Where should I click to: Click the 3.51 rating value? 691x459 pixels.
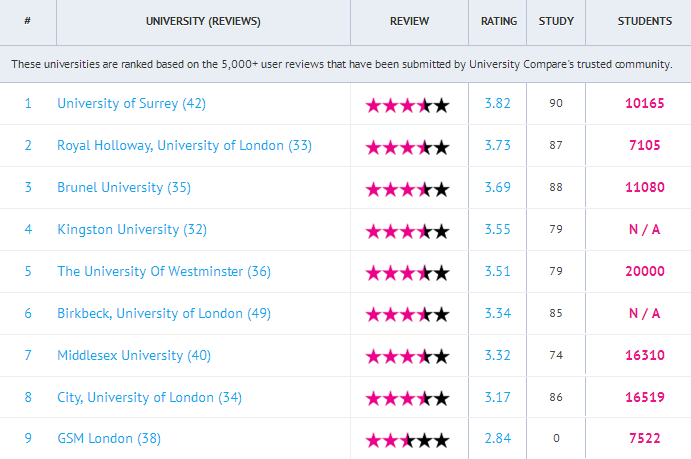[x=498, y=271]
